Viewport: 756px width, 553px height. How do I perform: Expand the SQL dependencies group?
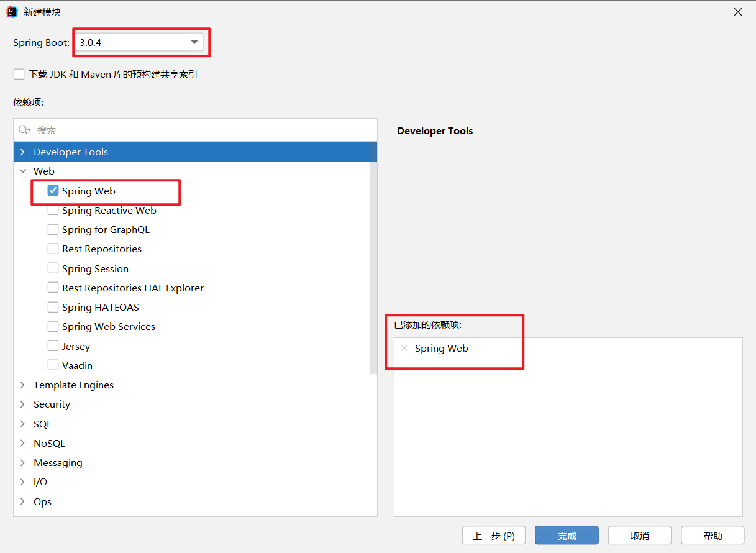[x=23, y=424]
